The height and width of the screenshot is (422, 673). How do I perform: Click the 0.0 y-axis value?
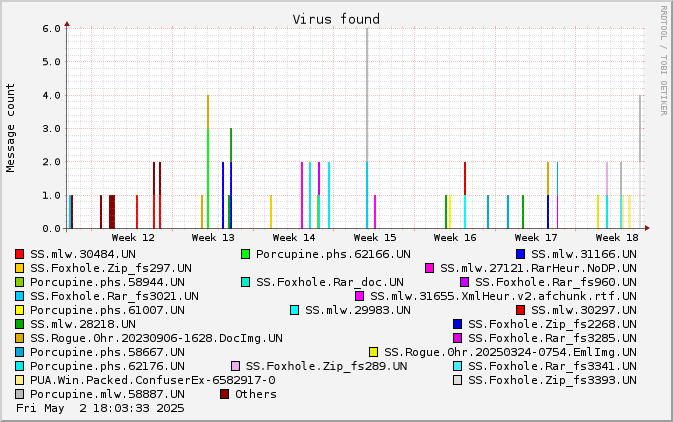pyautogui.click(x=52, y=229)
